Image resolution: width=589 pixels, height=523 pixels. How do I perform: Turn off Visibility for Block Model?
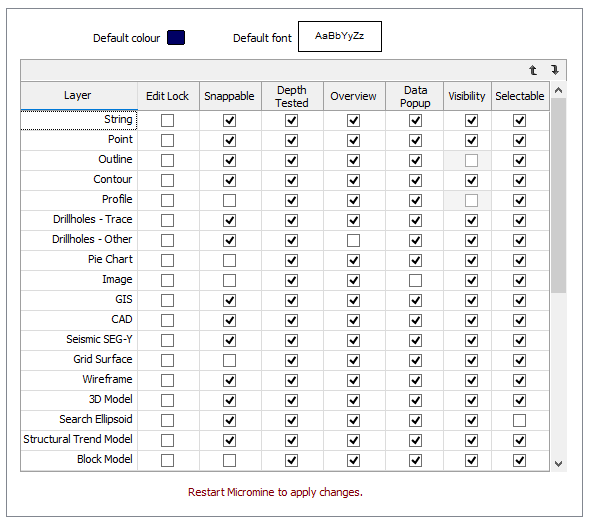[x=471, y=460]
